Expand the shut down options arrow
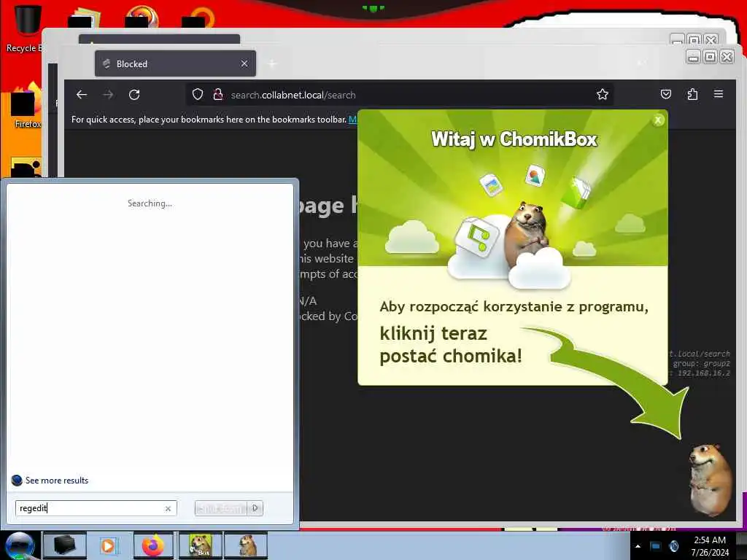Image resolution: width=747 pixels, height=560 pixels. coord(255,508)
